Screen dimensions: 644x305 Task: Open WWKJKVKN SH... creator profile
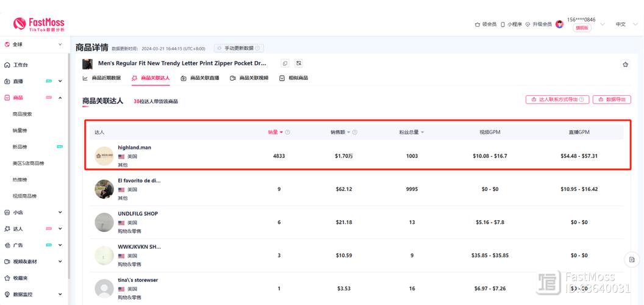click(139, 246)
